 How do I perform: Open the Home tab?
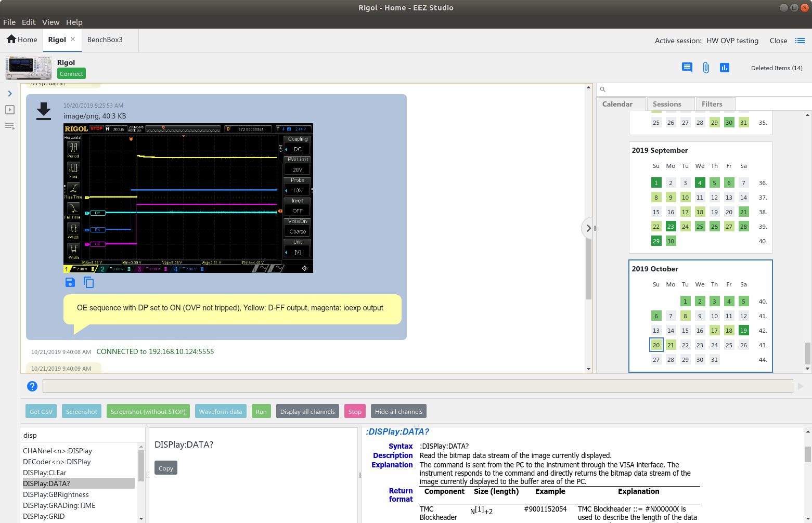(x=22, y=40)
